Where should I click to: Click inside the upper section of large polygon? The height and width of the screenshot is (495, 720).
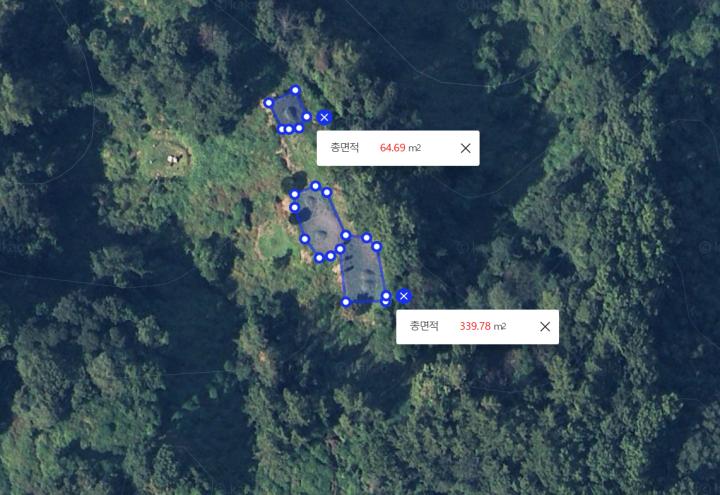coord(318,223)
